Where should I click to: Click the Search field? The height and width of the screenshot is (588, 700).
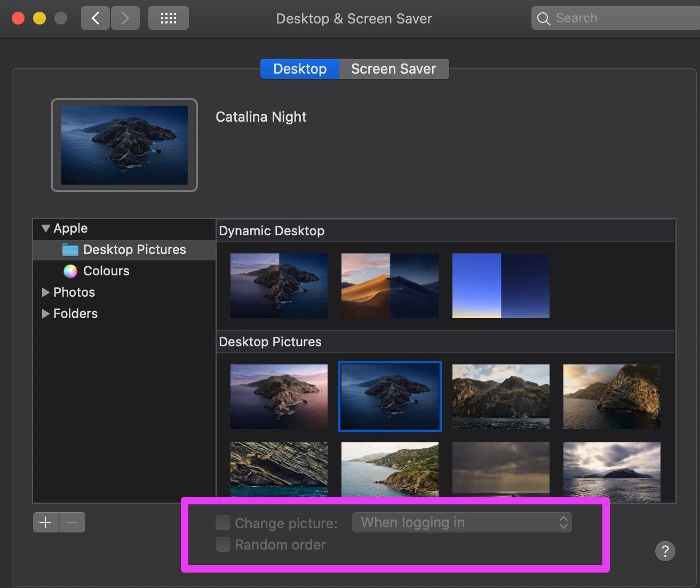click(x=616, y=18)
